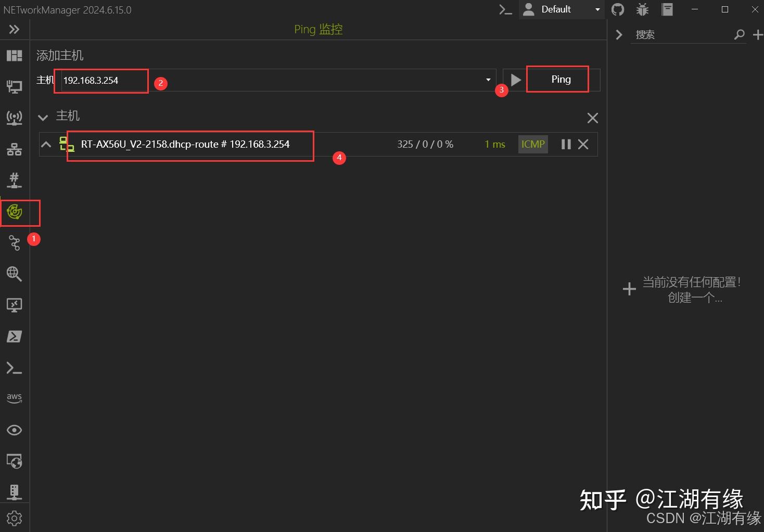Select the AWS Session Manager tool
The width and height of the screenshot is (764, 532).
(14, 398)
